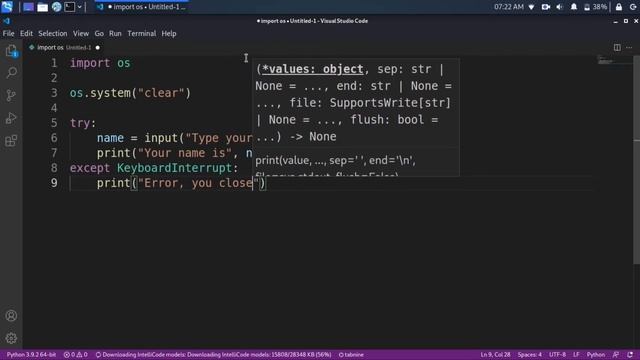Open the Help menu

pos(169,33)
